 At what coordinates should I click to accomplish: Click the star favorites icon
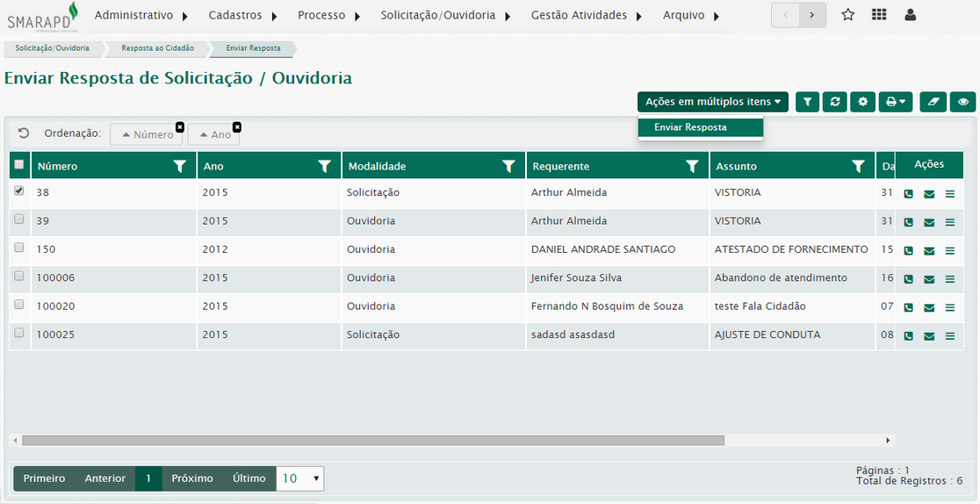click(847, 15)
